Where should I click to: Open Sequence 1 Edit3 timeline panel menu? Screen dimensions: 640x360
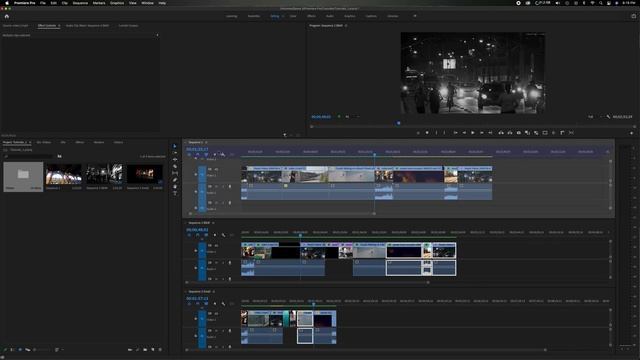(x=214, y=291)
